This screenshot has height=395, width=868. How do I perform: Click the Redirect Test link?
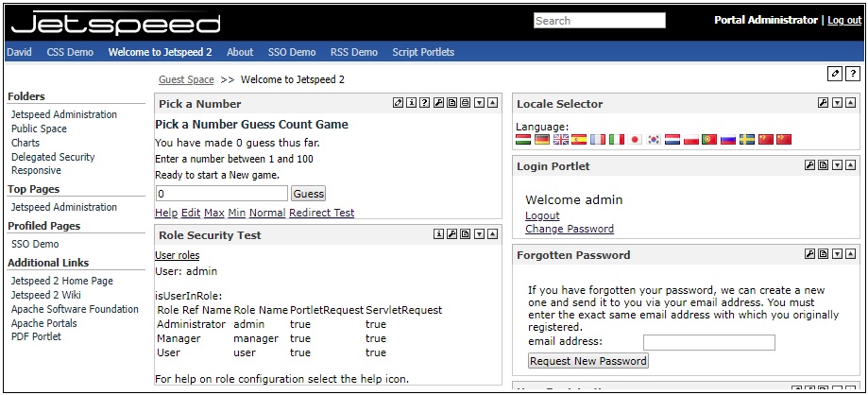[x=322, y=213]
